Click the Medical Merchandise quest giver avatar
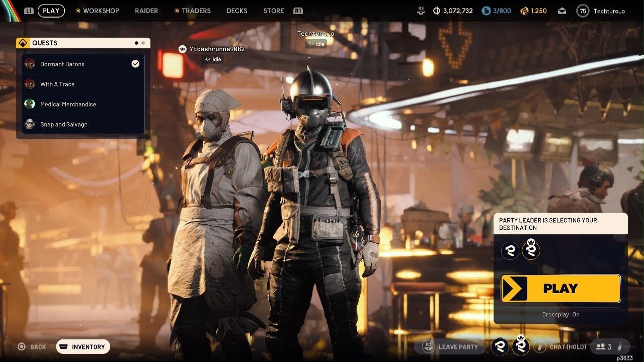644x362 pixels. click(30, 104)
